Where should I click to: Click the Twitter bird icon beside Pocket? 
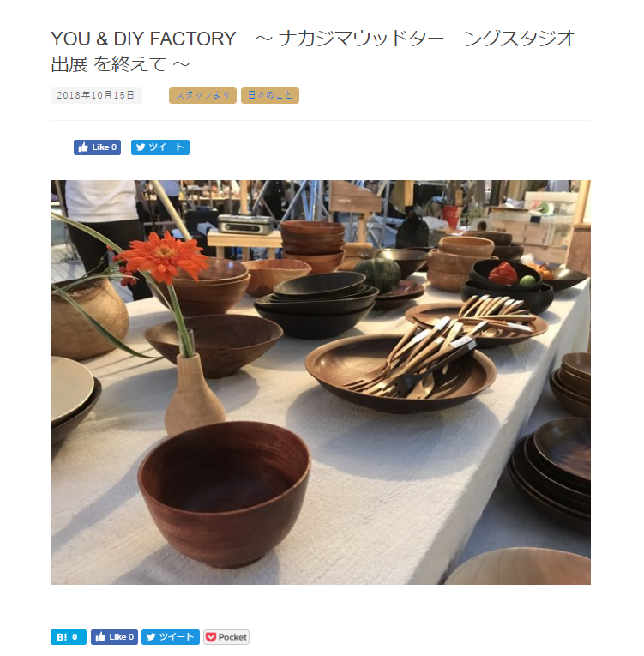point(151,637)
